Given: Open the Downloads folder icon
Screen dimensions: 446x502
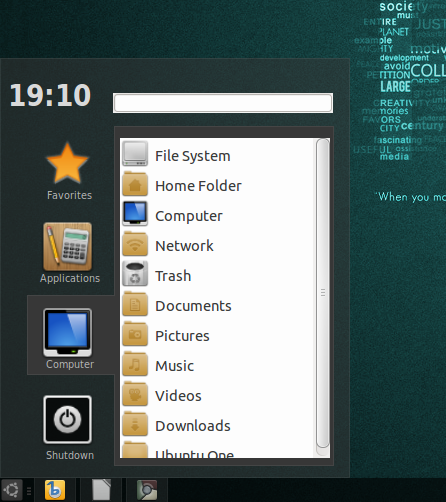Looking at the screenshot, I should tap(135, 424).
